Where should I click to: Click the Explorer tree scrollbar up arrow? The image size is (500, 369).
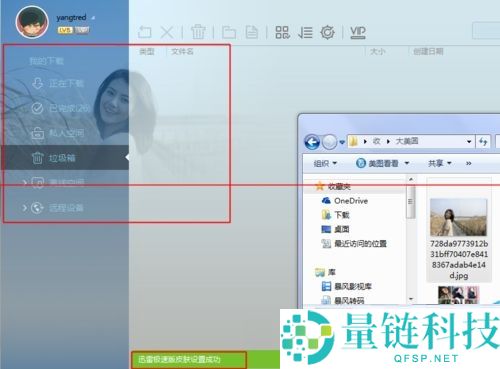pyautogui.click(x=411, y=179)
